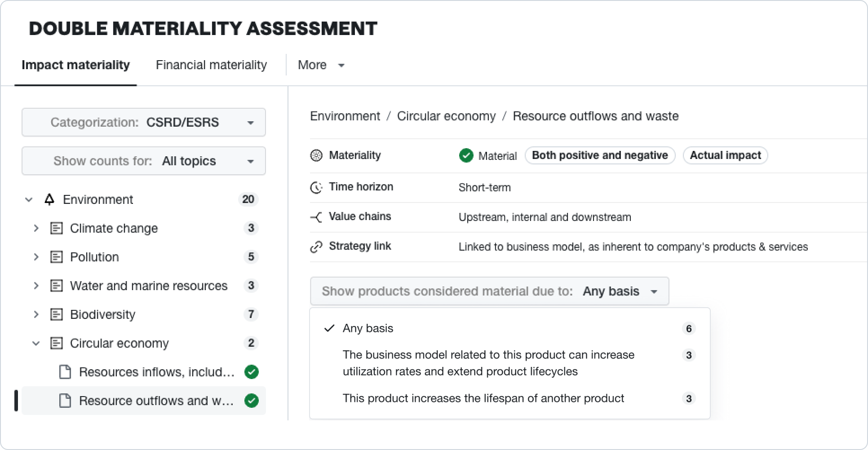
Task: Toggle the green checkmark on Resources inflows
Action: tap(252, 372)
